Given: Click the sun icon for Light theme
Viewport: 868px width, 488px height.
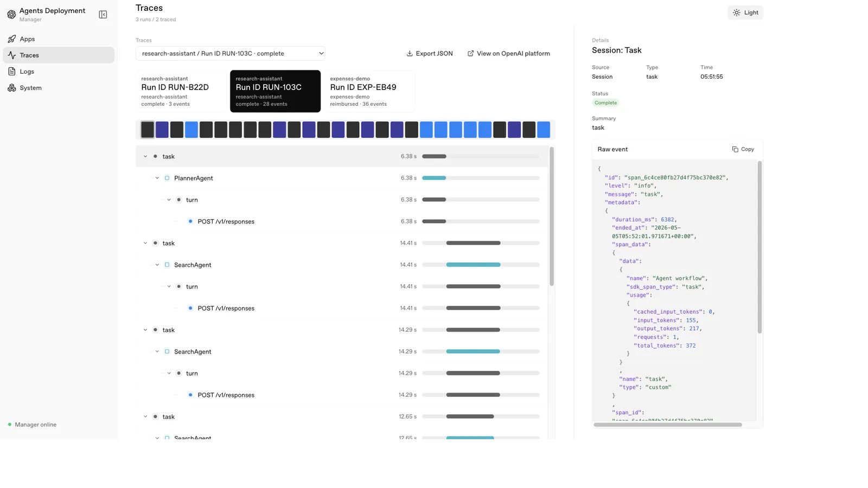Looking at the screenshot, I should point(736,12).
